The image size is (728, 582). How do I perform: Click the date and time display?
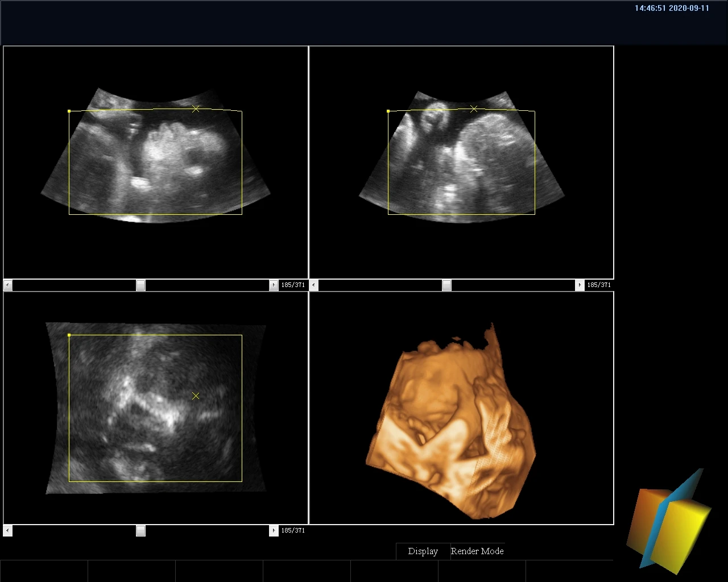click(x=672, y=9)
